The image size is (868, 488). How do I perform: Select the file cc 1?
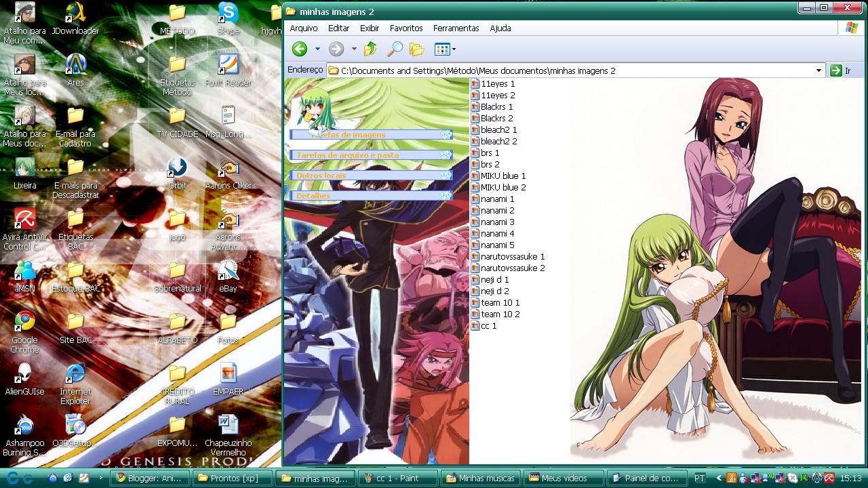(x=484, y=326)
